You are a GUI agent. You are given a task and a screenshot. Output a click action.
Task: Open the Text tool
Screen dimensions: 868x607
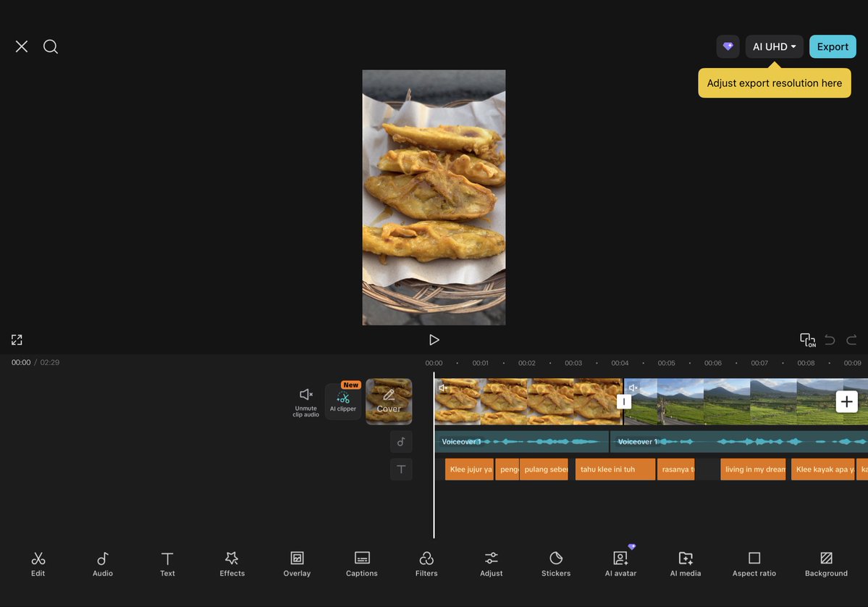[167, 564]
